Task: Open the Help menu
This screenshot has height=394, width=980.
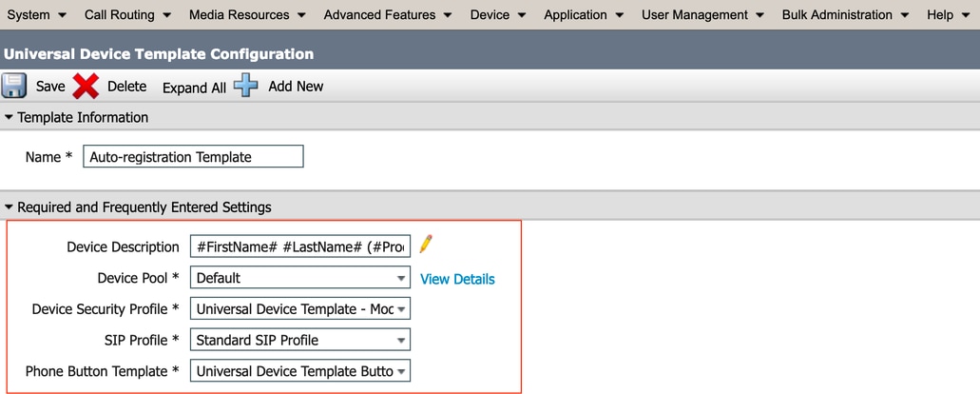Action: [948, 14]
